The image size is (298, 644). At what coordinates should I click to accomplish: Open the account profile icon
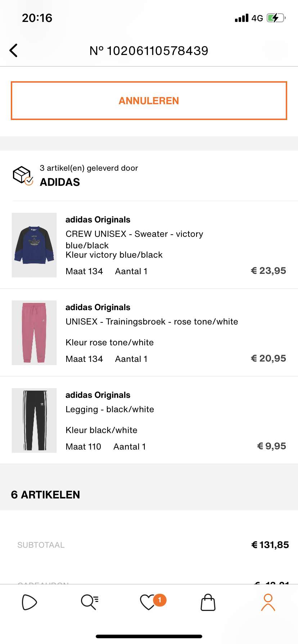[268, 602]
